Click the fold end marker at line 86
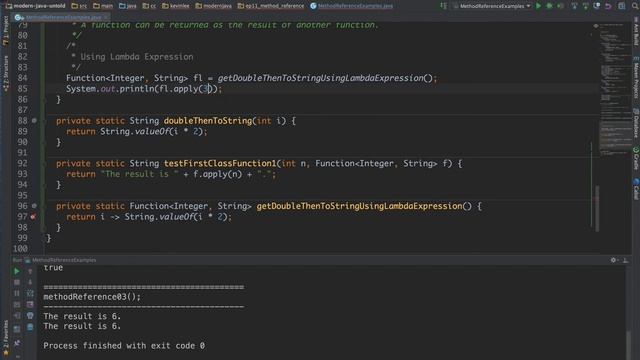640x360 pixels. pos(44,100)
